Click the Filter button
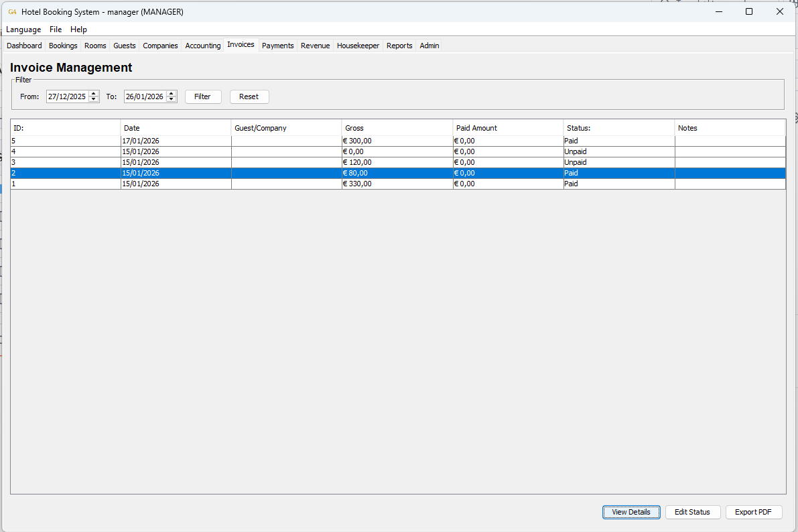The height and width of the screenshot is (532, 798). 203,96
